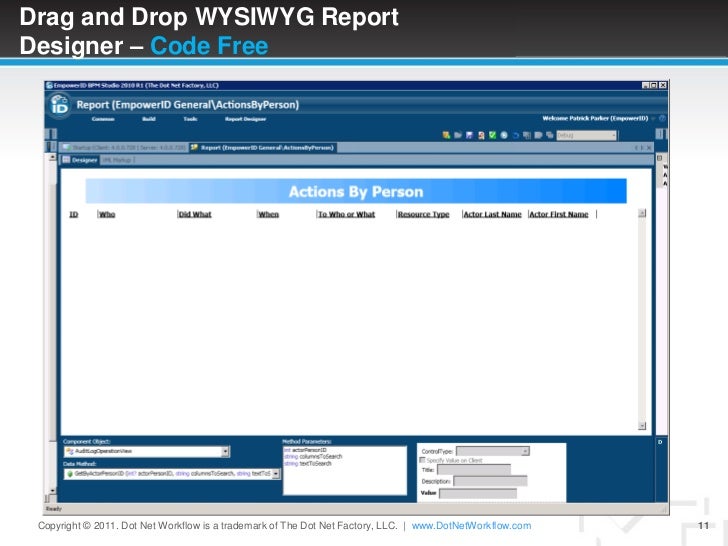The height and width of the screenshot is (546, 728).
Task: Click the blue refresh arrow toolbar icon
Action: (x=515, y=135)
